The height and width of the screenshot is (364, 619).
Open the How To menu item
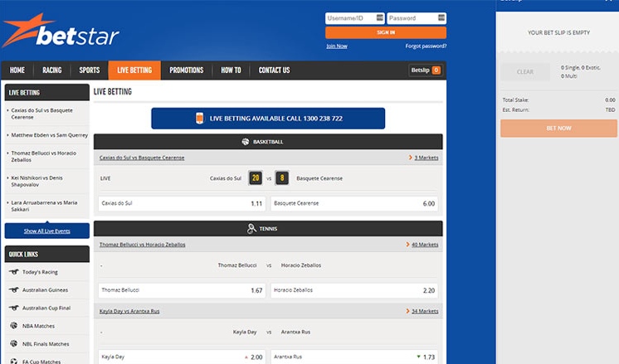(231, 70)
